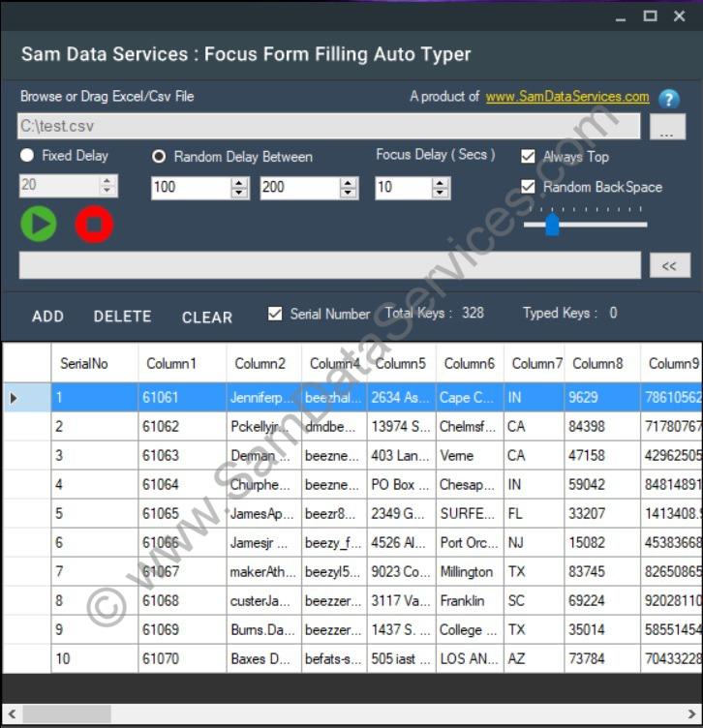Image resolution: width=703 pixels, height=728 pixels.
Task: Select cell 61062 in Column1
Action: coord(182,426)
